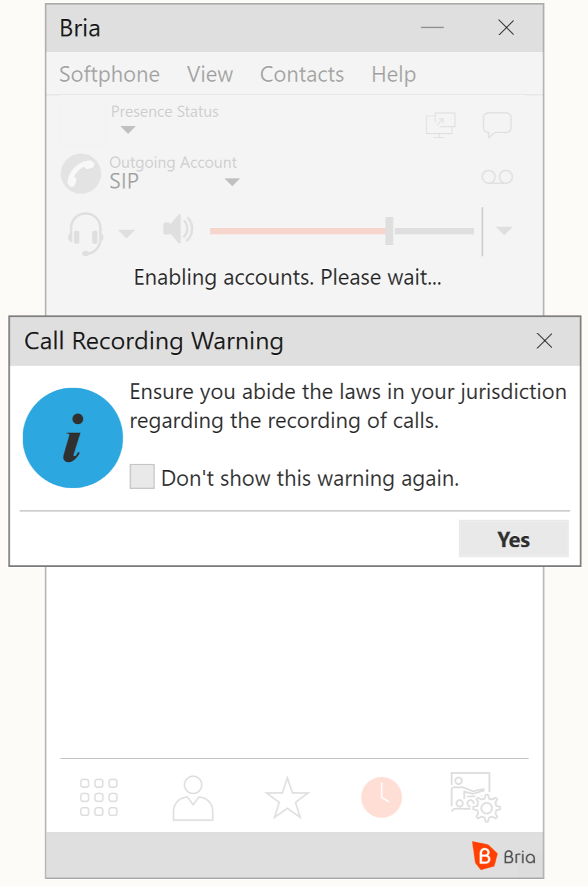Click Yes in Call Recording Warning

coord(513,539)
